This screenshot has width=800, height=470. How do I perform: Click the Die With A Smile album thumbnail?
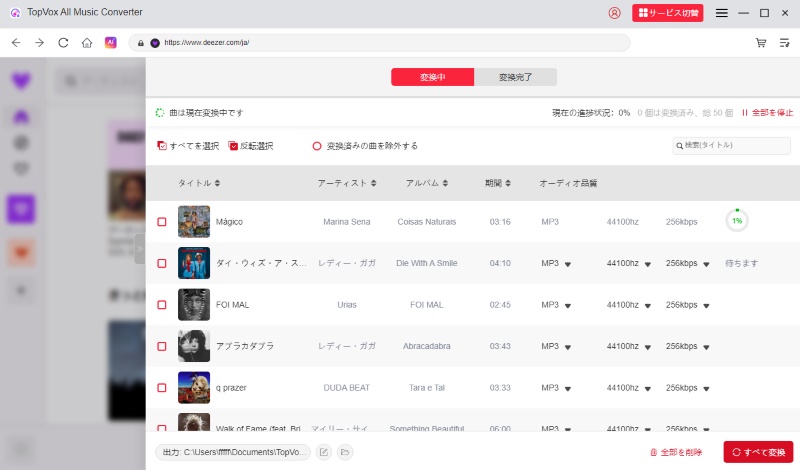[x=194, y=263]
